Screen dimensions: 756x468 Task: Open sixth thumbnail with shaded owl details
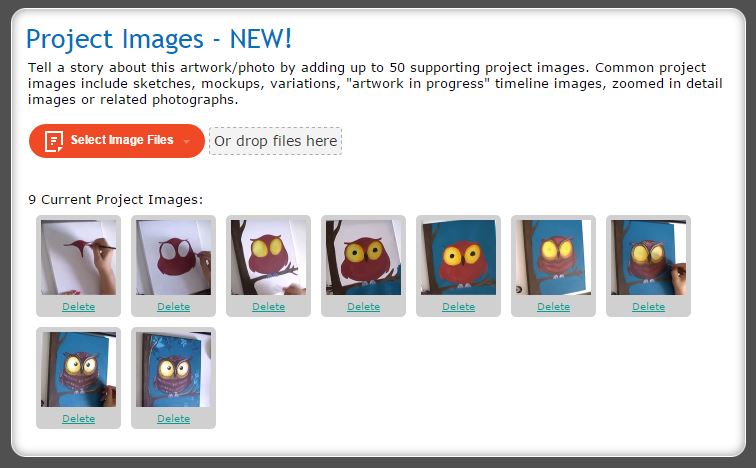point(554,257)
